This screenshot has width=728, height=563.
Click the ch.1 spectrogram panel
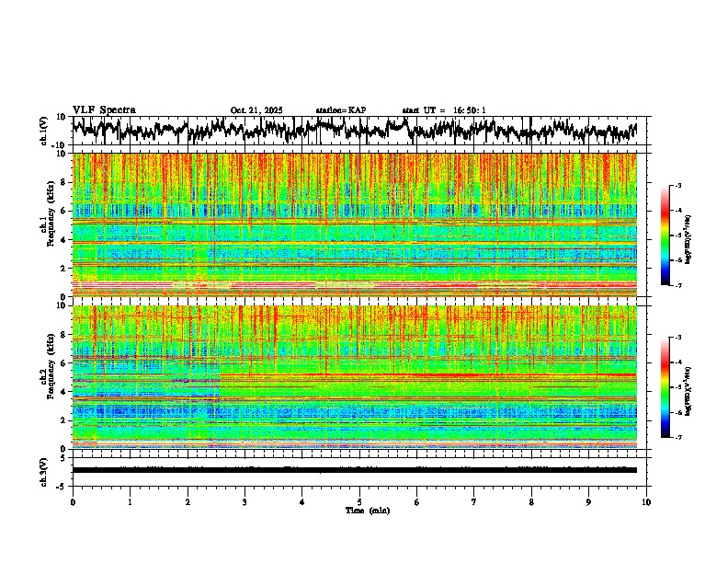355,224
